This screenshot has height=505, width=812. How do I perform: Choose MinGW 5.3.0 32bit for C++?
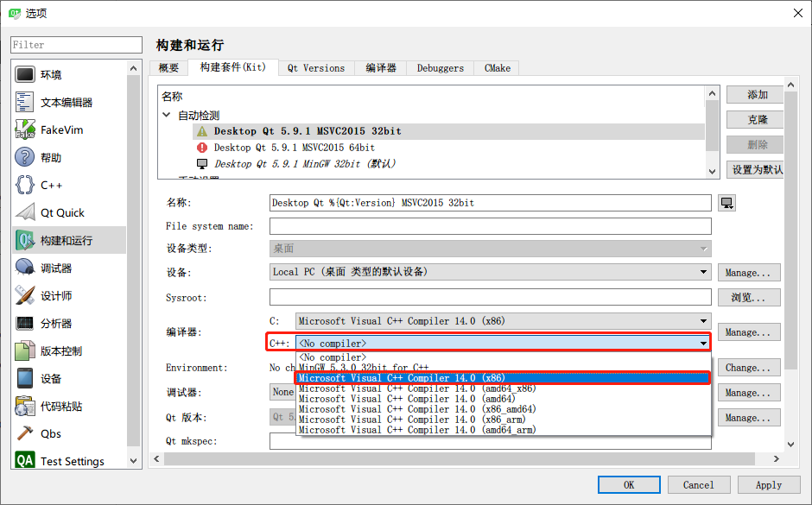(x=504, y=368)
